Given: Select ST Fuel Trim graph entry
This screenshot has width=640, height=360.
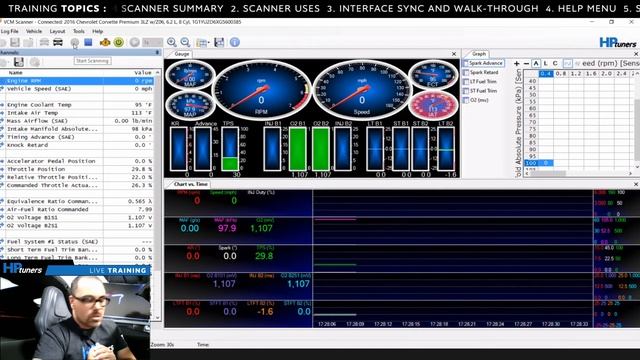Looking at the screenshot, I should [x=480, y=91].
